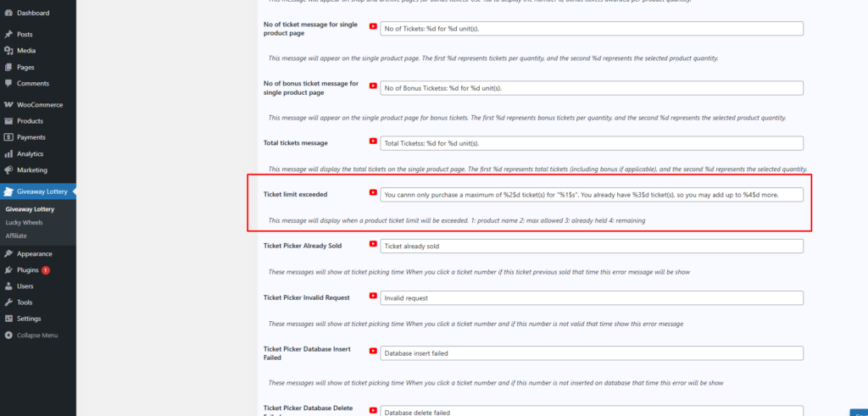Screen dimensions: 868x416
Task: Open video help for Ticket Picker Already Sold
Action: [x=373, y=245]
